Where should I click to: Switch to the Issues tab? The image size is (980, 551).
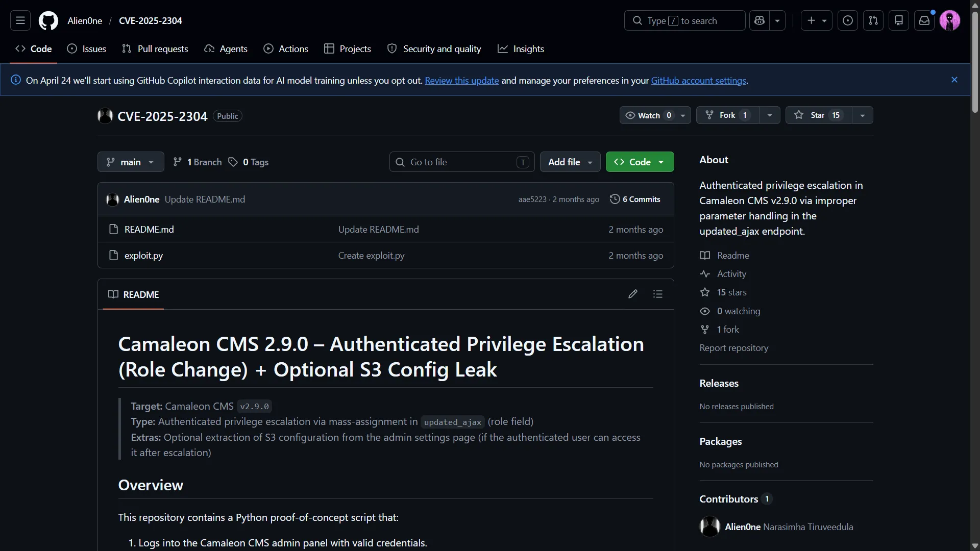coord(87,48)
